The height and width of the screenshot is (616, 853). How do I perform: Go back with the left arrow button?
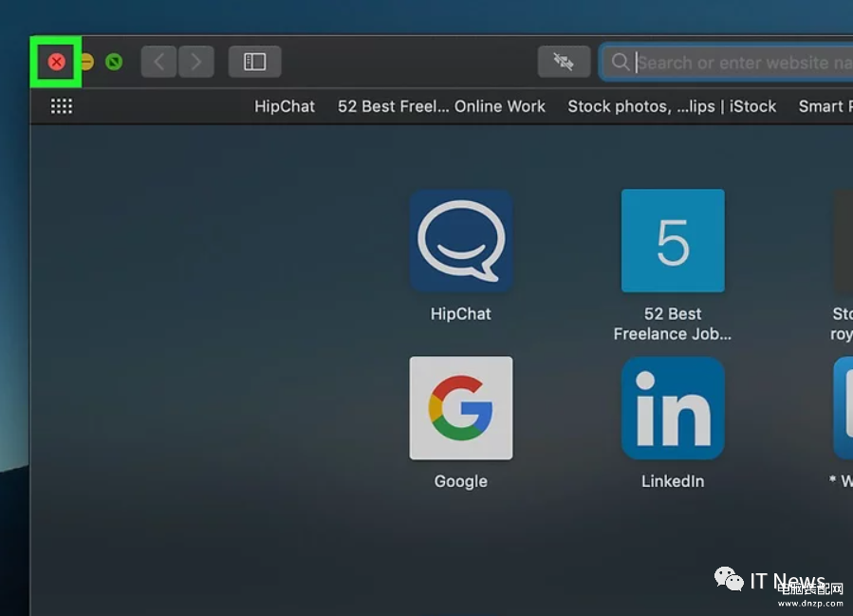pyautogui.click(x=158, y=62)
